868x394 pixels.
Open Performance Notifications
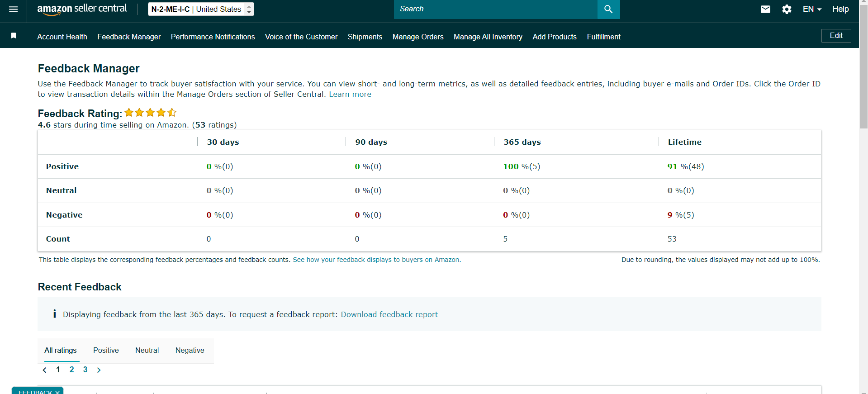point(213,37)
